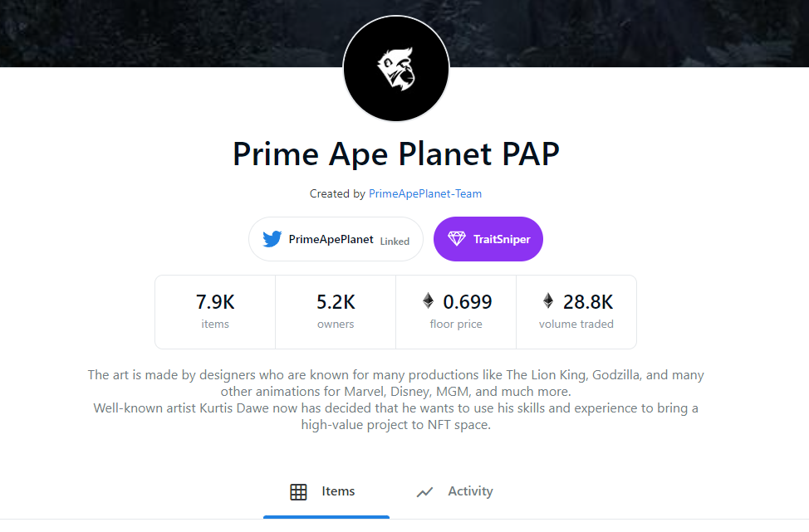Select the 0.699 floor price stat
This screenshot has width=809, height=532.
coord(456,312)
